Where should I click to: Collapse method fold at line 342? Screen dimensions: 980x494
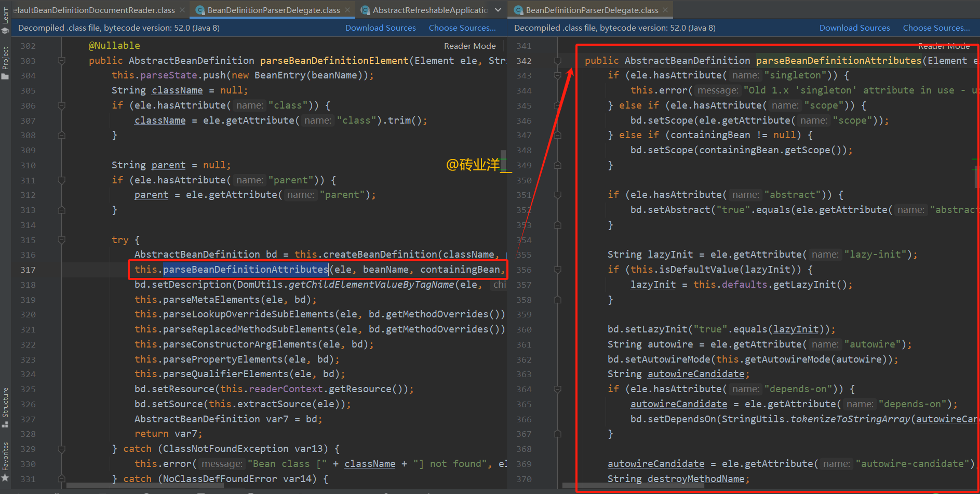pos(558,61)
